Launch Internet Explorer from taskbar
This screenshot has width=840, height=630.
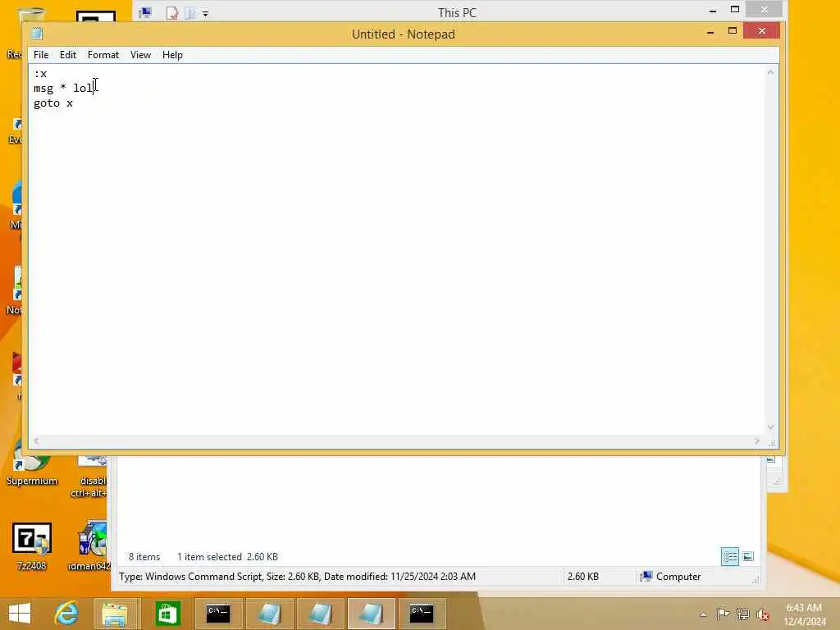pyautogui.click(x=67, y=614)
